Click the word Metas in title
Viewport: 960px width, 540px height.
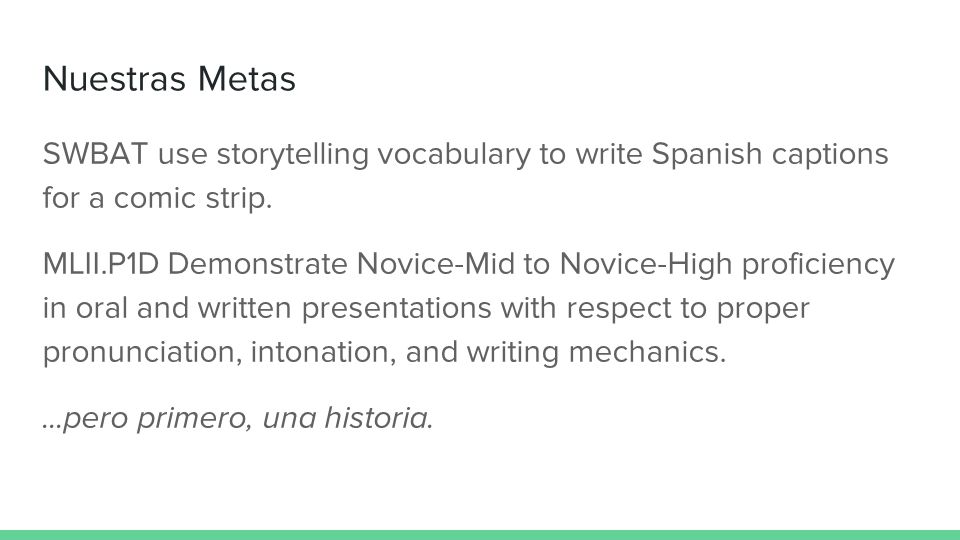click(247, 79)
